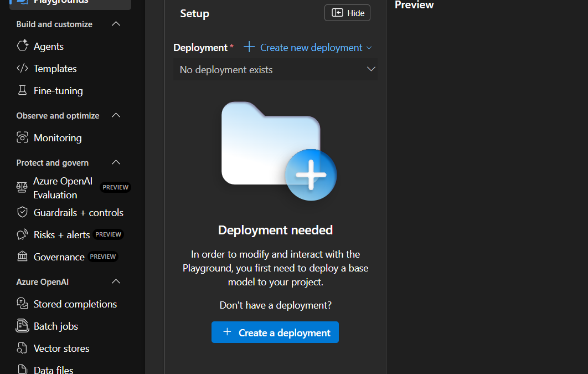Collapse the Build and customize section
This screenshot has width=588, height=374.
pyautogui.click(x=116, y=24)
